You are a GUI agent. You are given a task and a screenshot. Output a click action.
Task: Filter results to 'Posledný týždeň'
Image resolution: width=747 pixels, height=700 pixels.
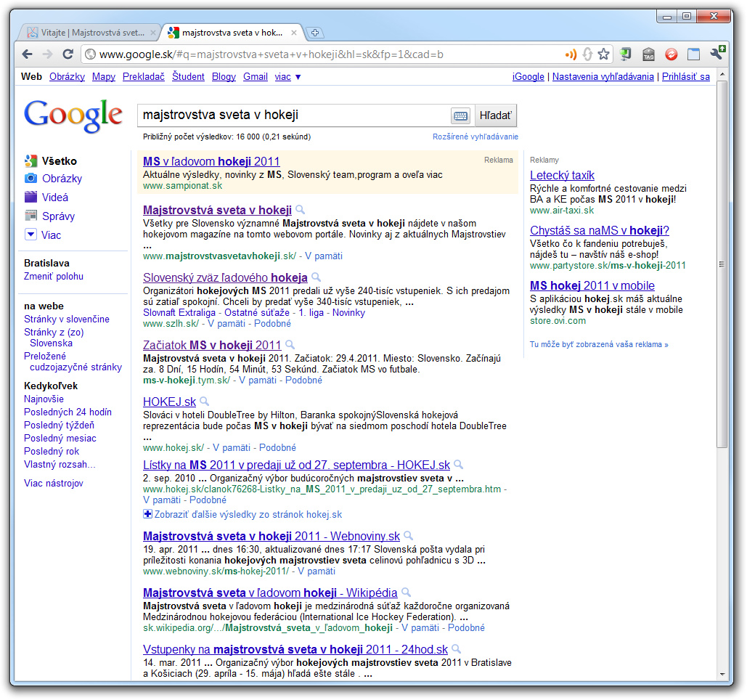click(x=59, y=425)
